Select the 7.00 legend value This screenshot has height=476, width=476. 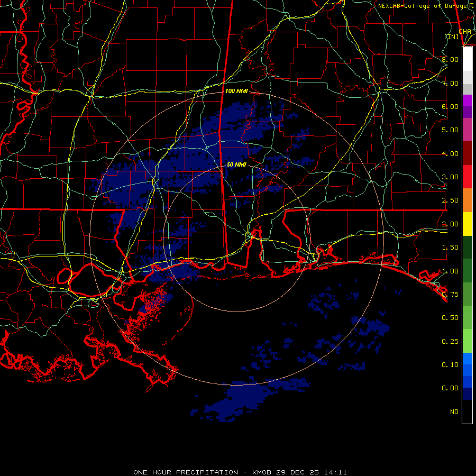450,83
